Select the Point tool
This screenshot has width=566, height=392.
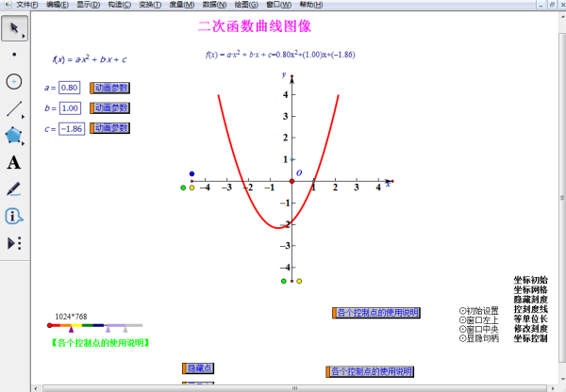coord(14,55)
